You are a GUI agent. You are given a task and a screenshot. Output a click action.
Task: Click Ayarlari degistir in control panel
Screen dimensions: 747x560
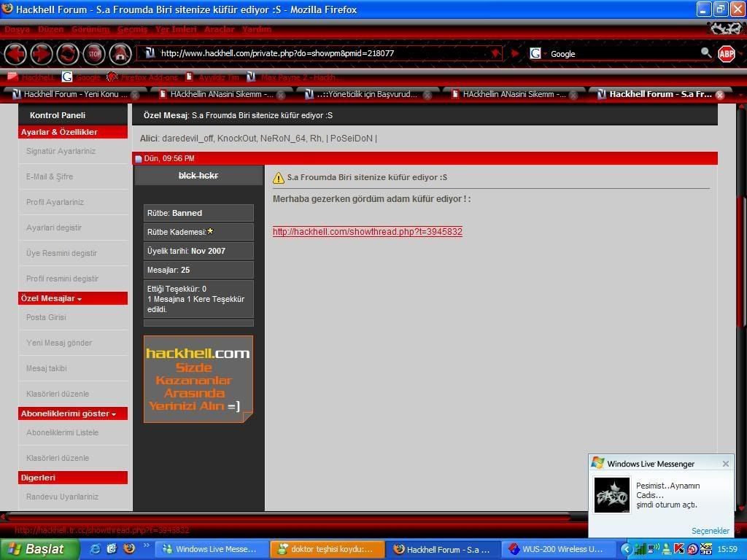54,227
